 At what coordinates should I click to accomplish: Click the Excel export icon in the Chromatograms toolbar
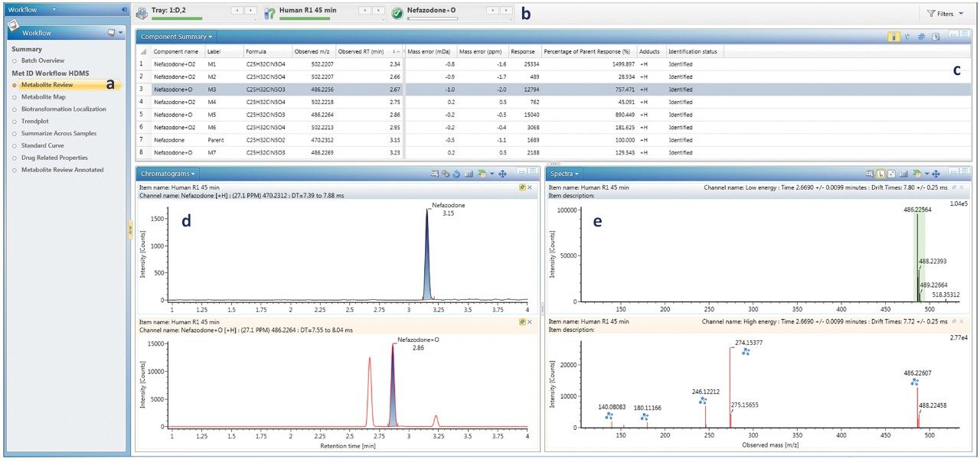pos(482,174)
